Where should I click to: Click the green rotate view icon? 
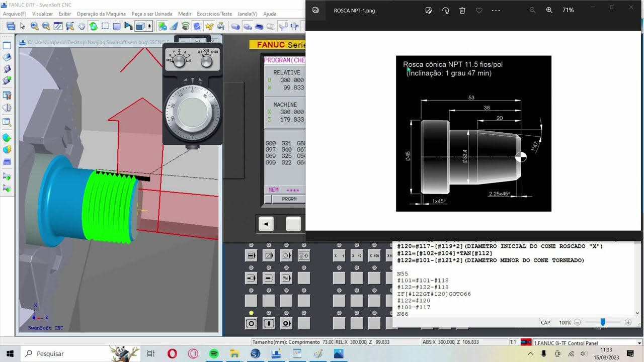tap(94, 26)
